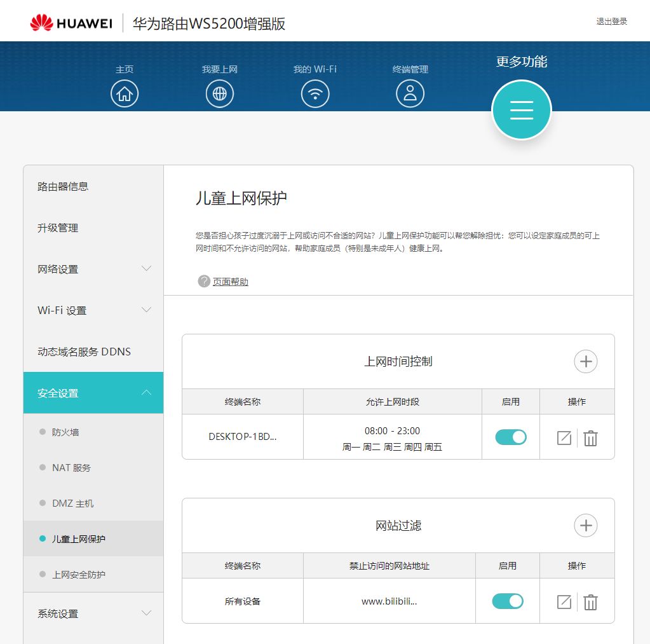Image resolution: width=650 pixels, height=644 pixels.
Task: Click the 安全设置 sidebar label
Action: (x=58, y=393)
